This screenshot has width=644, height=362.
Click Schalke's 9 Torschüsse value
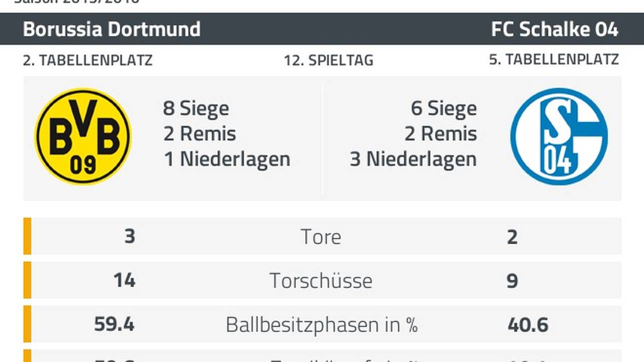pyautogui.click(x=512, y=281)
